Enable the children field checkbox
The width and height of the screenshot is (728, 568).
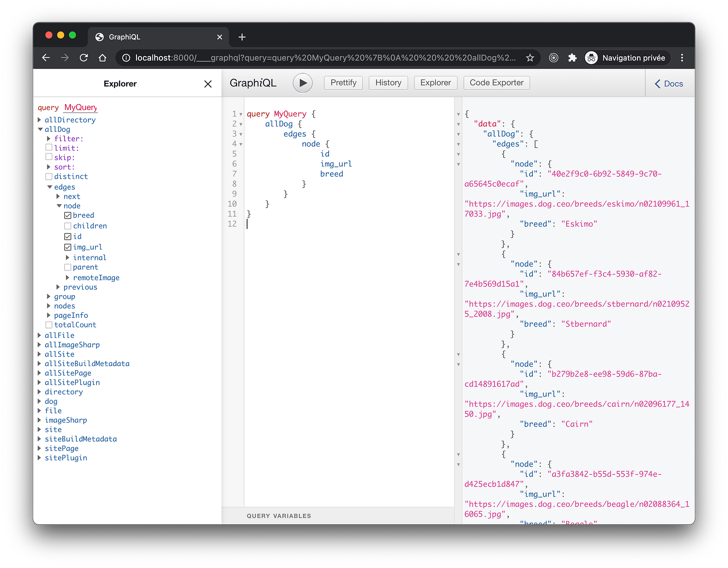click(68, 226)
